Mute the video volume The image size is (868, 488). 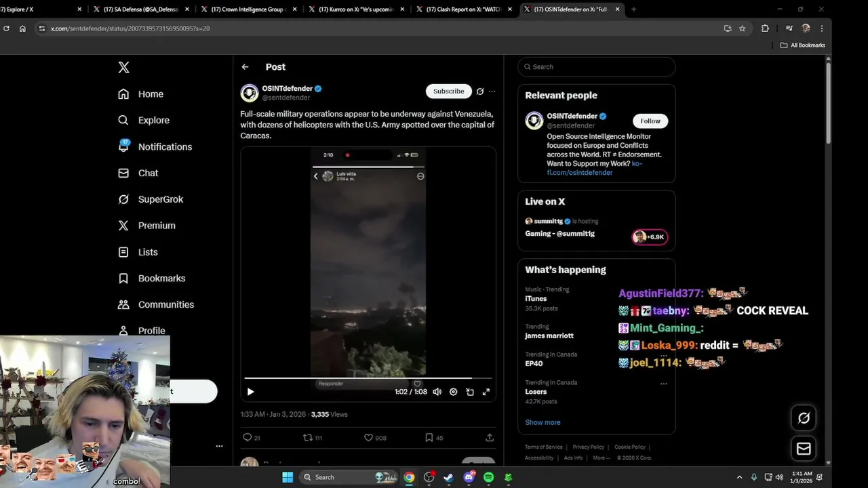(x=437, y=392)
